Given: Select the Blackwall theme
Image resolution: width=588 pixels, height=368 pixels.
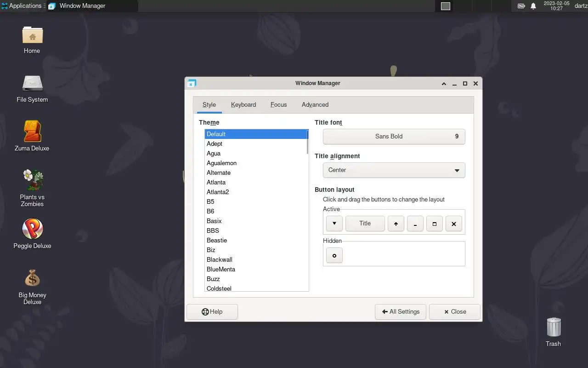Looking at the screenshot, I should tap(255, 260).
